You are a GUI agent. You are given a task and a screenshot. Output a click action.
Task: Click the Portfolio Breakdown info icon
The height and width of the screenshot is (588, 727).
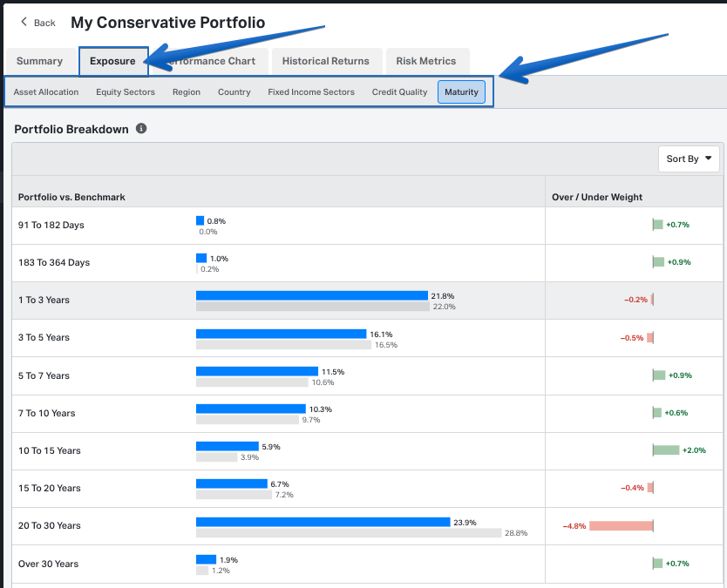[x=141, y=129]
